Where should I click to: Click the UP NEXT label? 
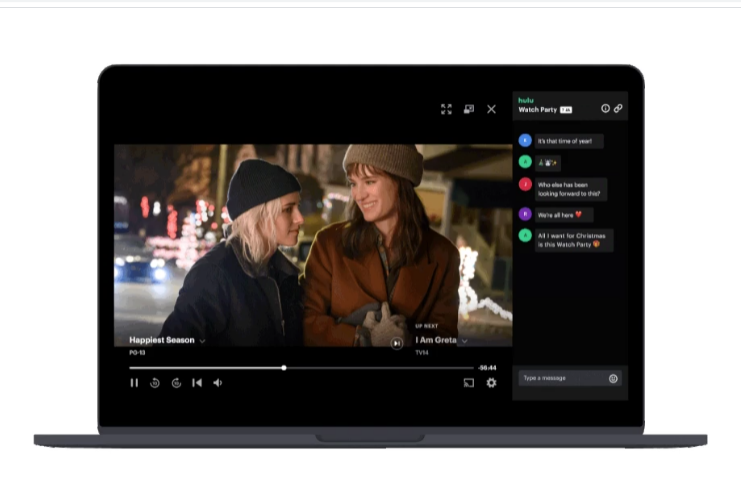pyautogui.click(x=426, y=326)
